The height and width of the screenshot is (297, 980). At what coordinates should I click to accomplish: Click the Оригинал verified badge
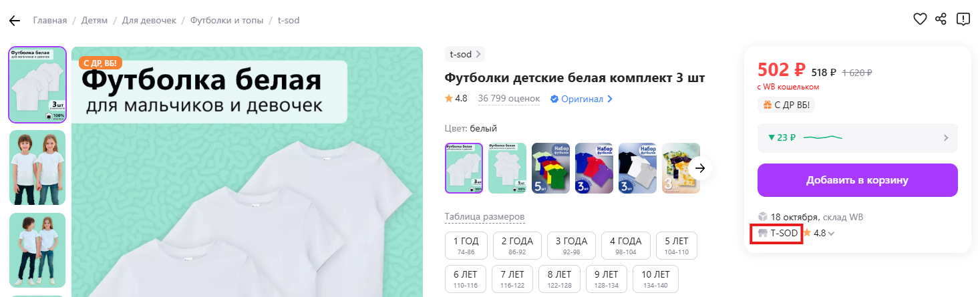coord(581,99)
